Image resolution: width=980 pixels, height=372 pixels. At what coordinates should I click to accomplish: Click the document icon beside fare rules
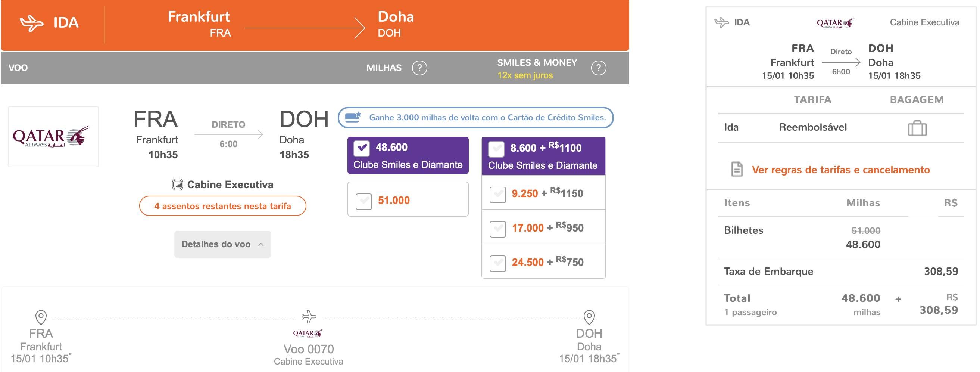[737, 170]
